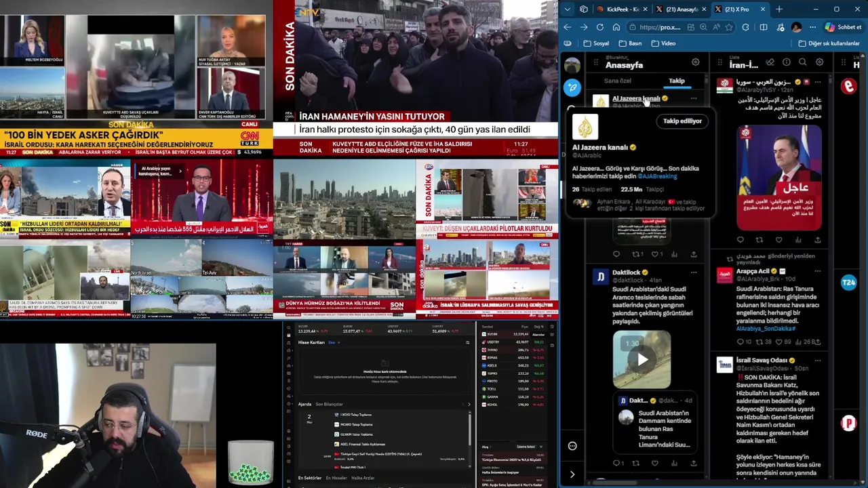Open a new browser tab
The image size is (868, 488).
tap(779, 9)
